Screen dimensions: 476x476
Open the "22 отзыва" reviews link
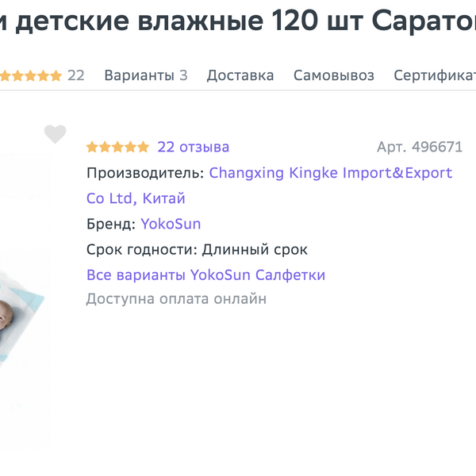(194, 147)
